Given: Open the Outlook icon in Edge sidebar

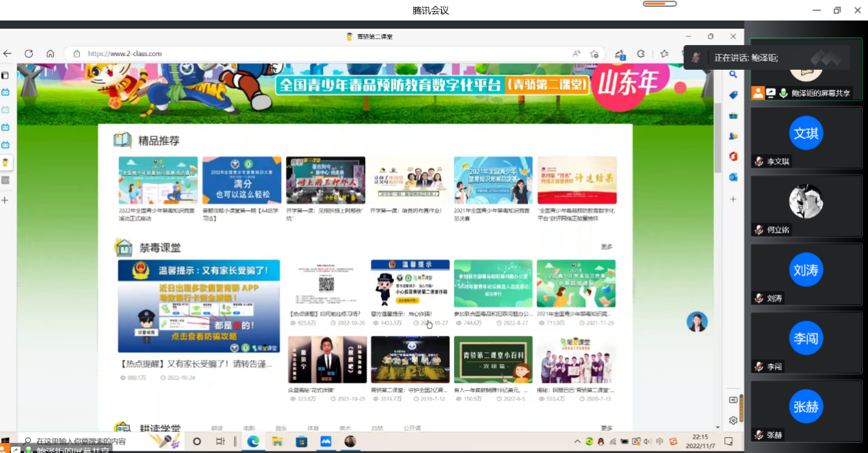Looking at the screenshot, I should point(733,177).
